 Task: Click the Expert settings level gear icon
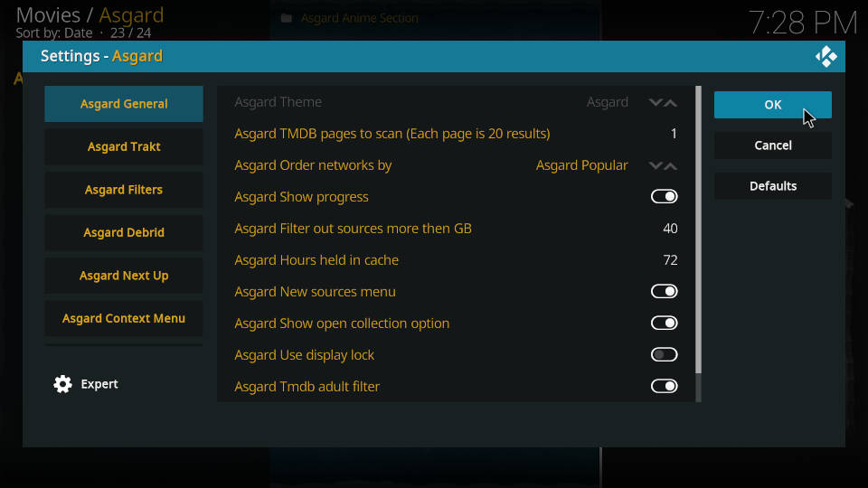[x=62, y=384]
